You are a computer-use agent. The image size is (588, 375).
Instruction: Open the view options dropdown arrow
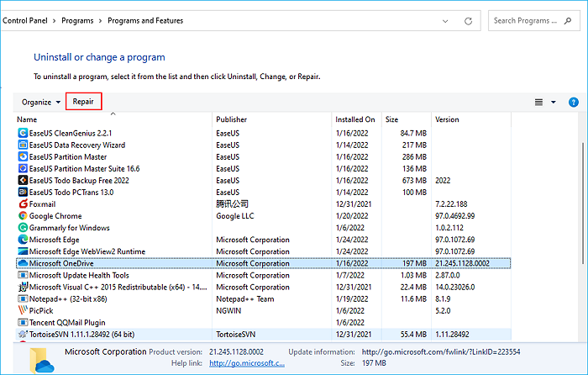553,102
